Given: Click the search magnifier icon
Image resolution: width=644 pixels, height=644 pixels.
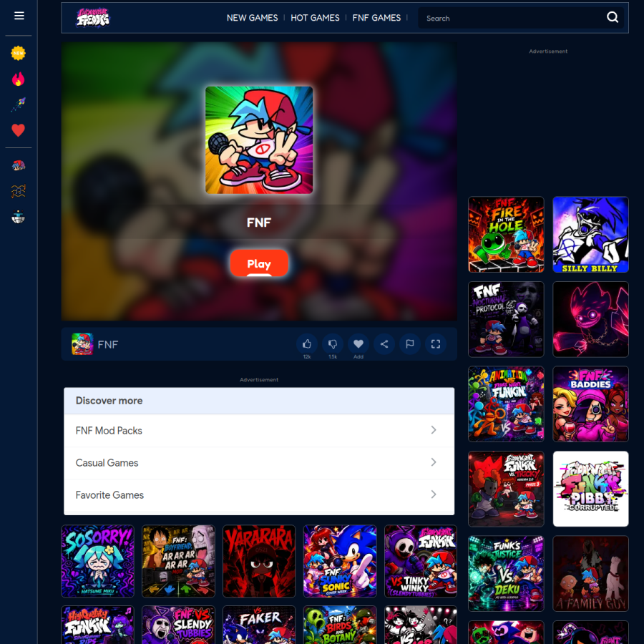Looking at the screenshot, I should pos(613,17).
